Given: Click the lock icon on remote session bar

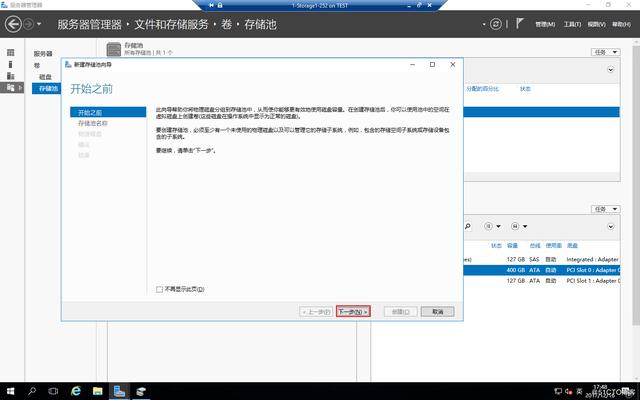Looking at the screenshot, I should click(220, 5).
